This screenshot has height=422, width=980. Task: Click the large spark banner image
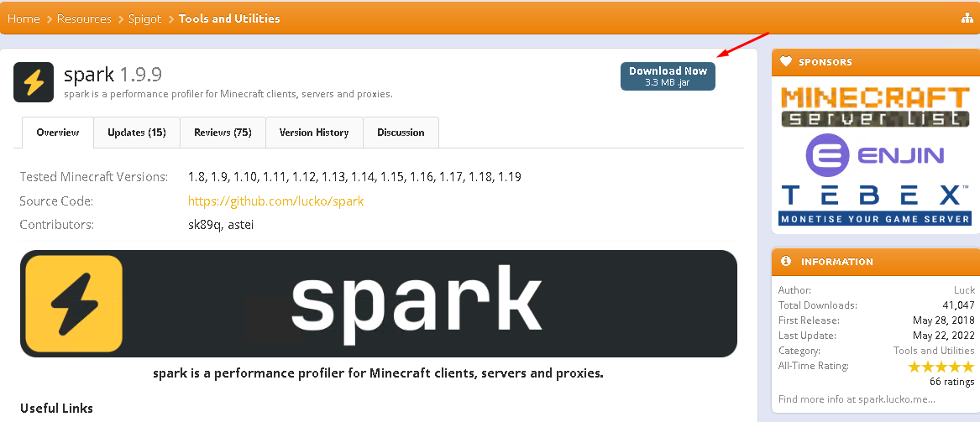pyautogui.click(x=378, y=304)
